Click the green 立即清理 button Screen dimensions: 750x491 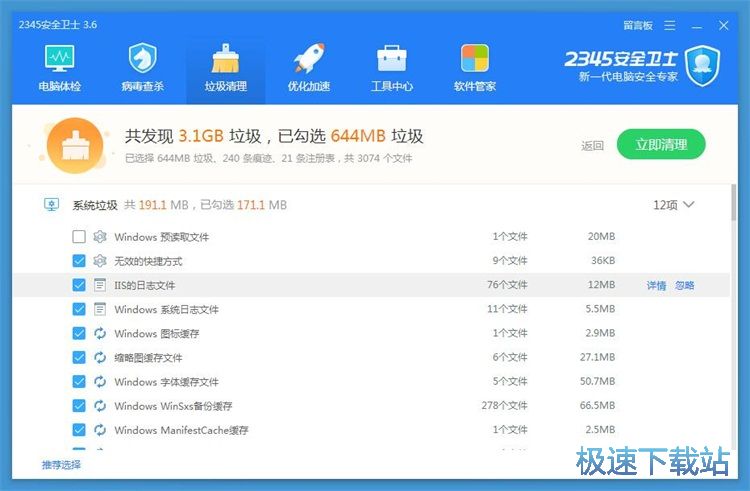coord(661,144)
